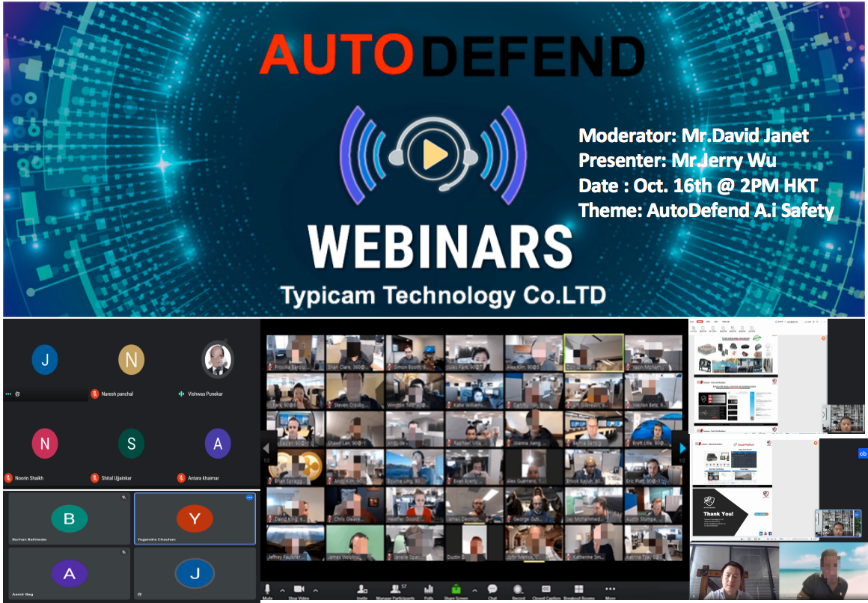Select Shital Ujjainkar's green S avatar
Screen dimensions: 868x603
pyautogui.click(x=131, y=444)
